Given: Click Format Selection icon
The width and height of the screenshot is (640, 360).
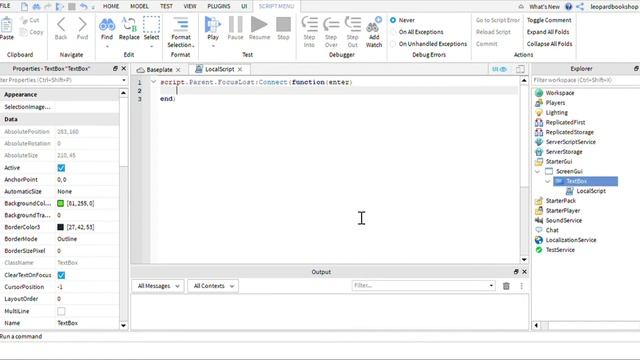Looking at the screenshot, I should [180, 24].
